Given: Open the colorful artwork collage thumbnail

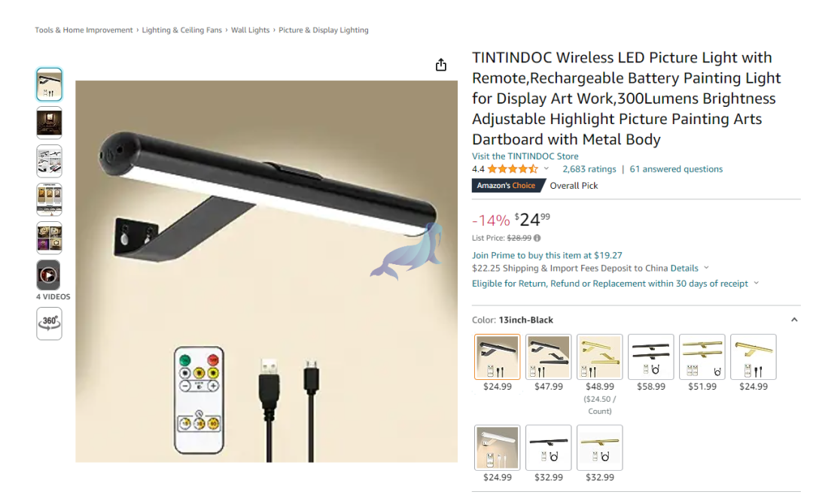Looking at the screenshot, I should (49, 238).
